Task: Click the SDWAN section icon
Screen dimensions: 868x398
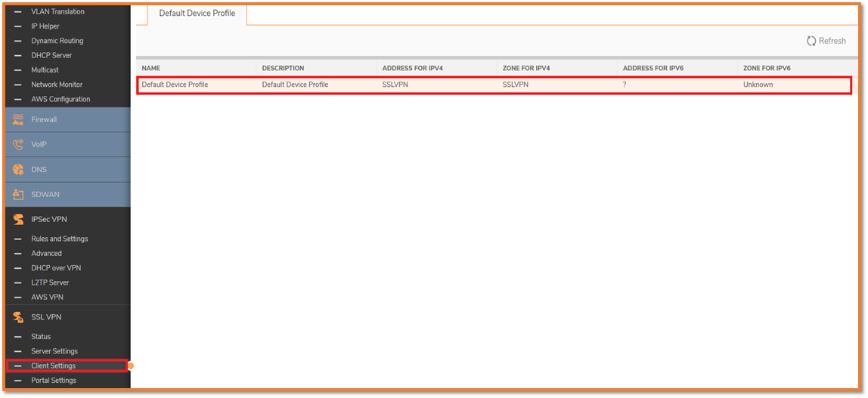Action: pyautogui.click(x=18, y=195)
